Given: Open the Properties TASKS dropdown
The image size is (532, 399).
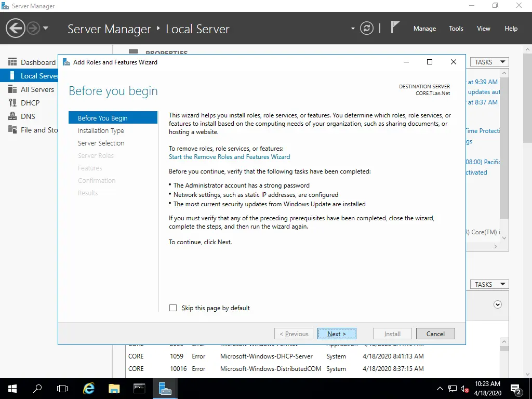Looking at the screenshot, I should coord(489,62).
